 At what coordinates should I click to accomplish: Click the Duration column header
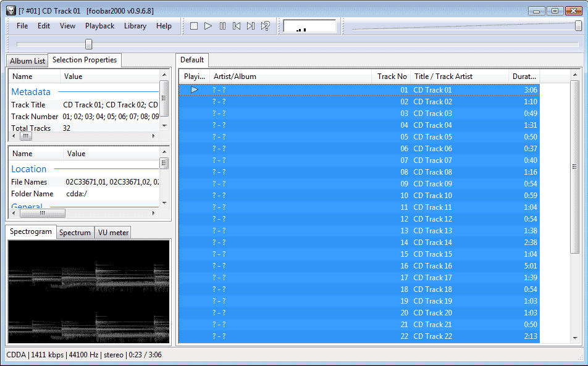524,77
